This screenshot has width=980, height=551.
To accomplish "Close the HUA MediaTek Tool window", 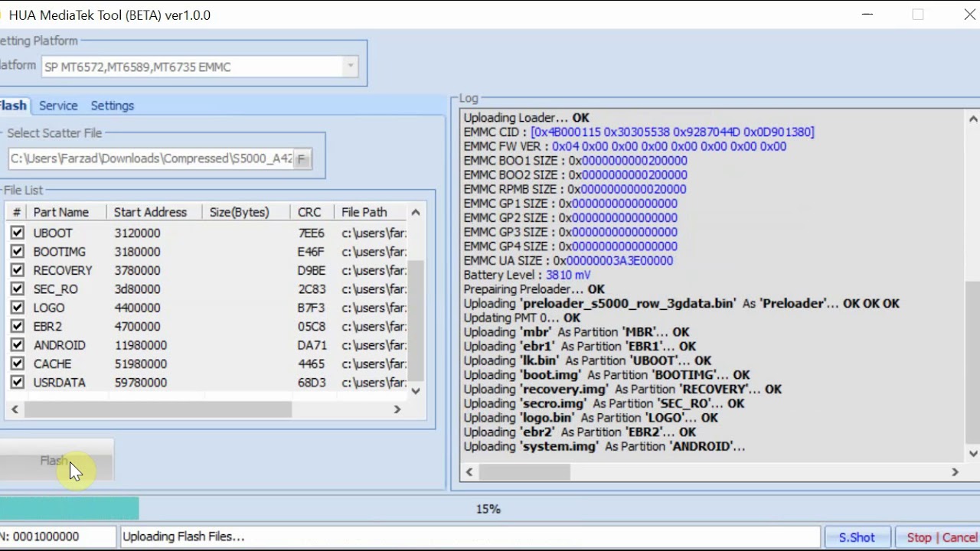I will tap(969, 15).
